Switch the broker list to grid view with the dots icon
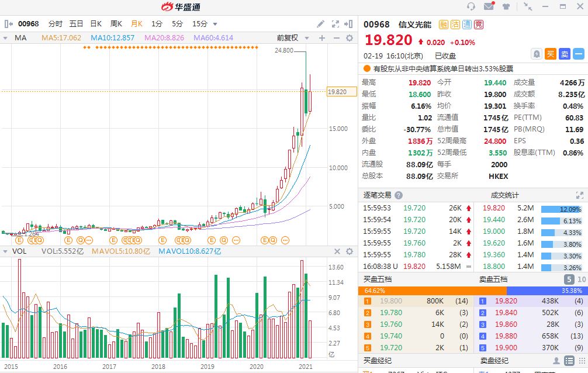588x373 pixels. pyautogui.click(x=582, y=361)
